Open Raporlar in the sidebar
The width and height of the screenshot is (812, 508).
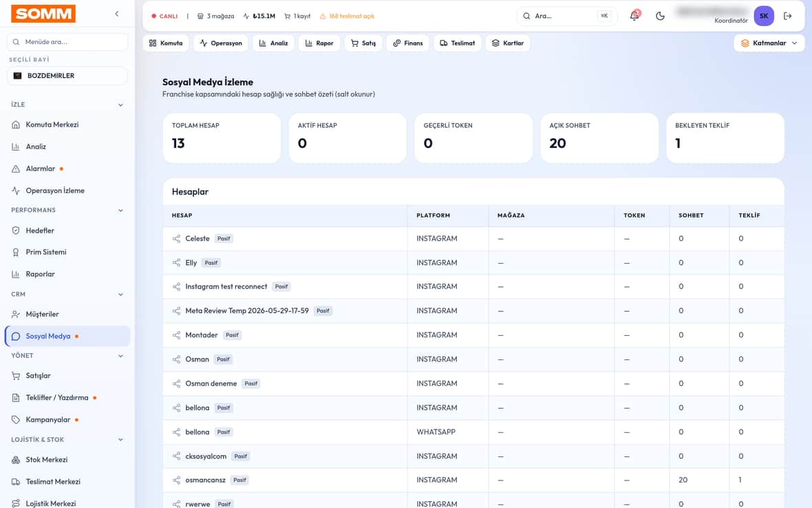[x=67, y=274]
